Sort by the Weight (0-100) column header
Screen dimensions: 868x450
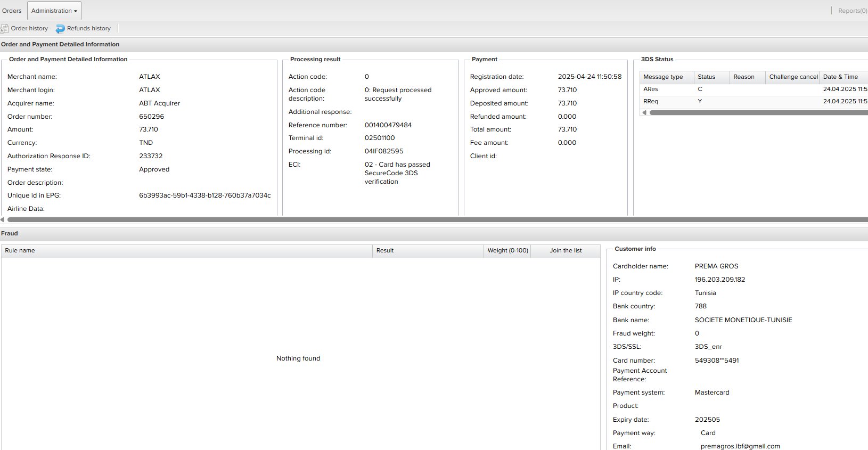(507, 250)
